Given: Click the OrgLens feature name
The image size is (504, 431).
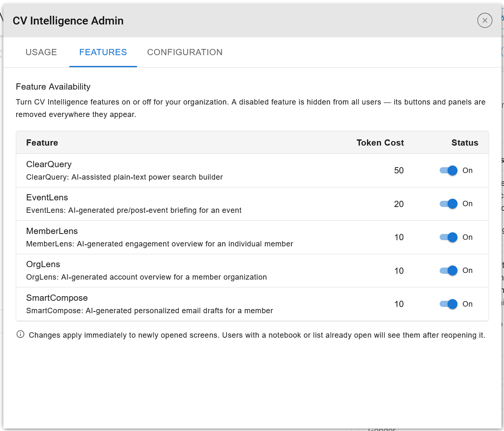Looking at the screenshot, I should (43, 264).
